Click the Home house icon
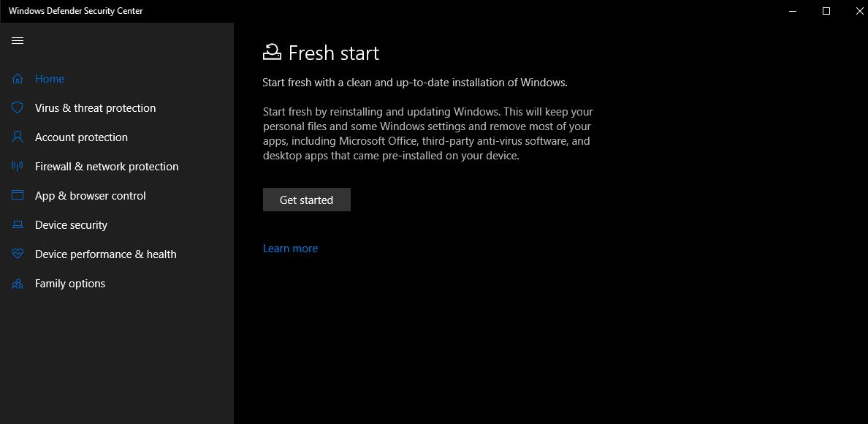The height and width of the screenshot is (424, 868). pos(18,79)
